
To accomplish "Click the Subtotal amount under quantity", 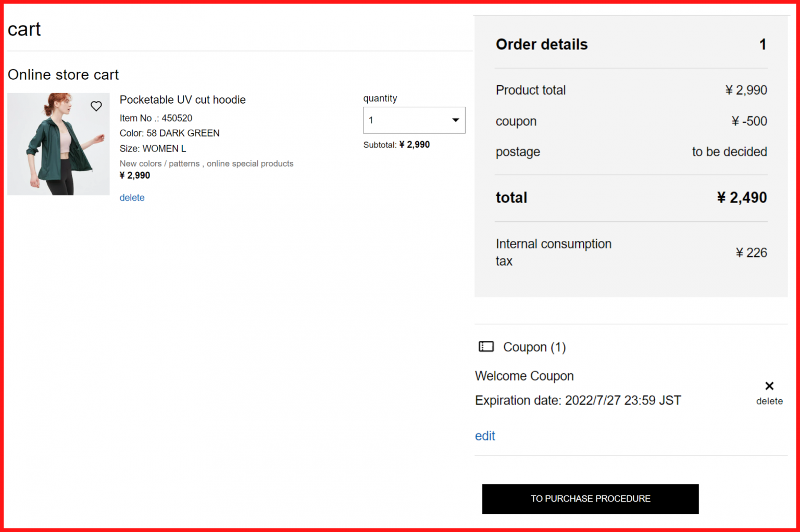I will pos(396,144).
